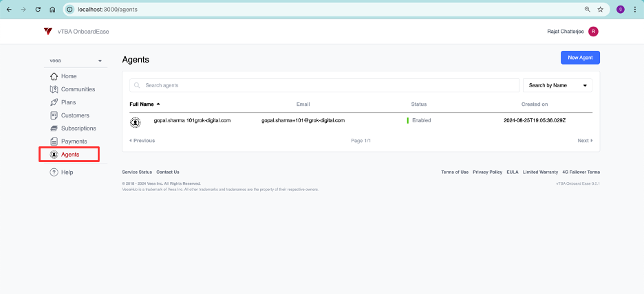Go to Next page
Screen dimensions: 644x294
[x=585, y=141]
